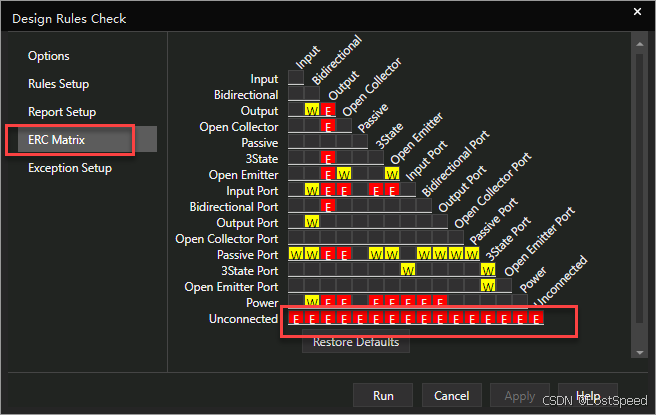The image size is (656, 415).
Task: Click Bidirectional Port row Output error cell
Action: point(328,206)
